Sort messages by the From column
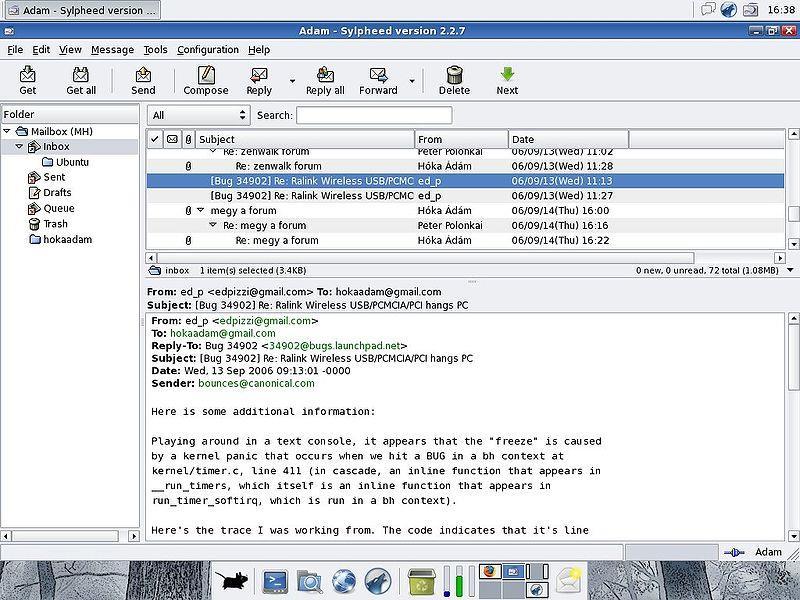 tap(461, 139)
